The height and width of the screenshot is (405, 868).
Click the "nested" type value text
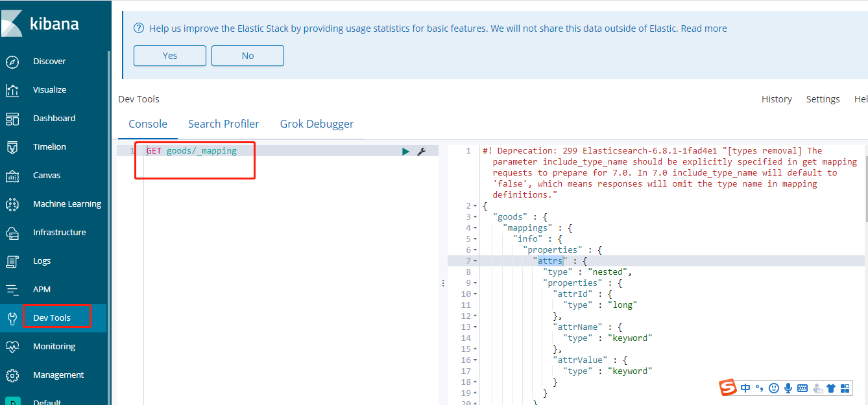pos(608,272)
